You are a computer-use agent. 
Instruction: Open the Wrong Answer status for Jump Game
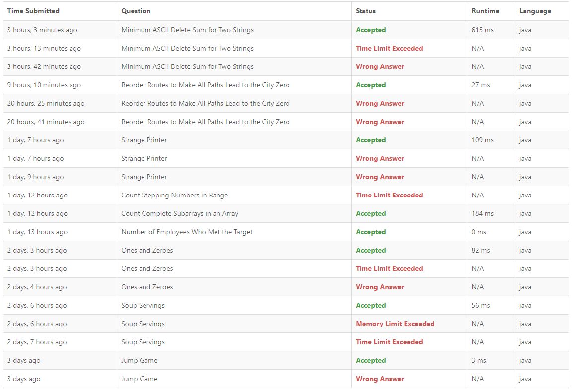380,379
